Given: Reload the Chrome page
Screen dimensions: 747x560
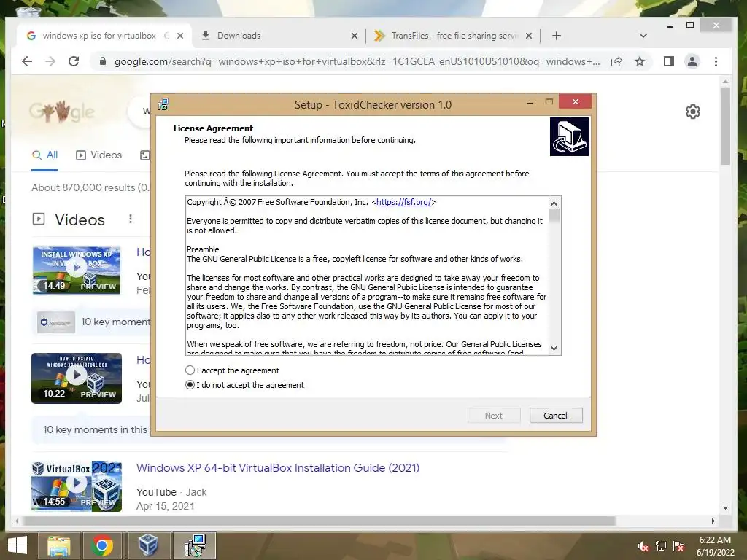Looking at the screenshot, I should pos(74,61).
